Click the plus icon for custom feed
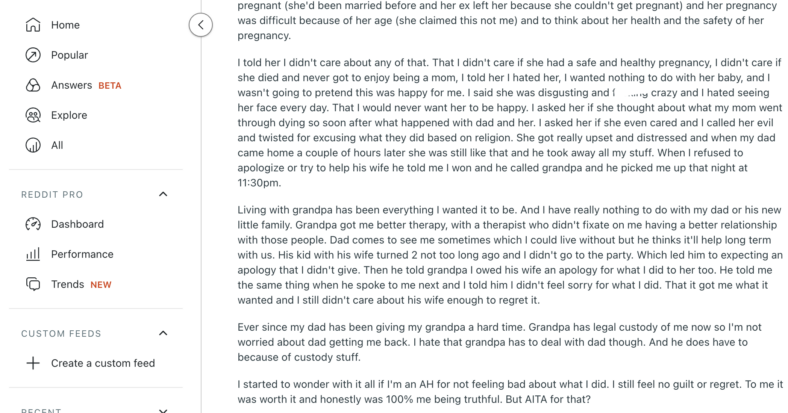This screenshot has width=788, height=413. point(33,363)
